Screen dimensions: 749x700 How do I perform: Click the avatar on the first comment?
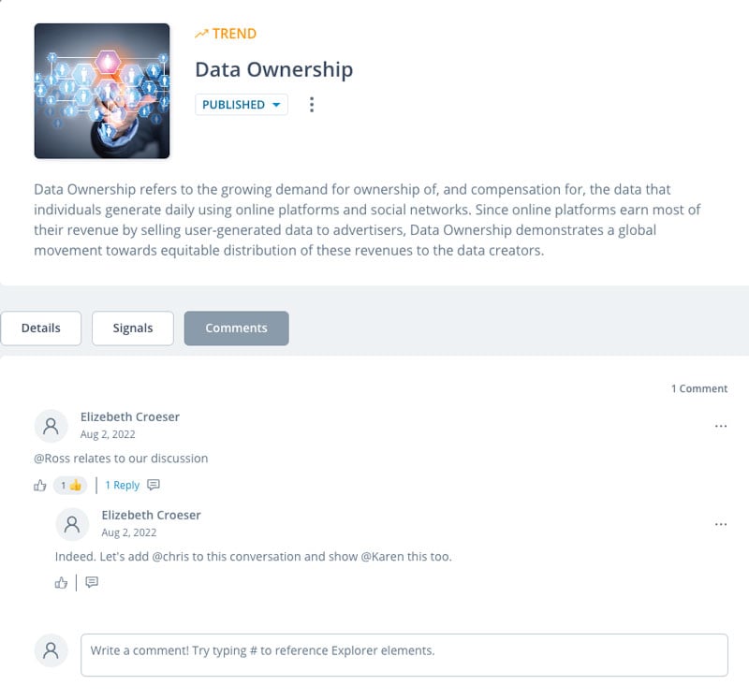[x=51, y=426]
